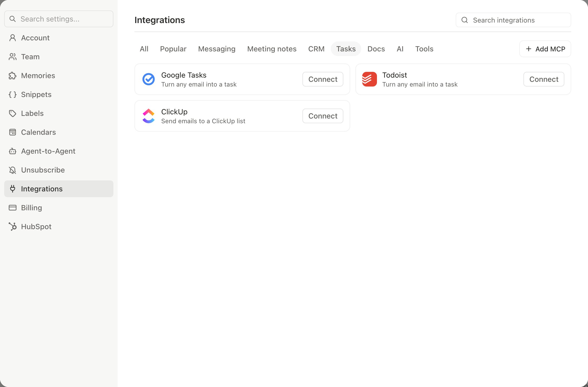Click the Integrations page heading
This screenshot has width=588, height=387.
pyautogui.click(x=160, y=20)
